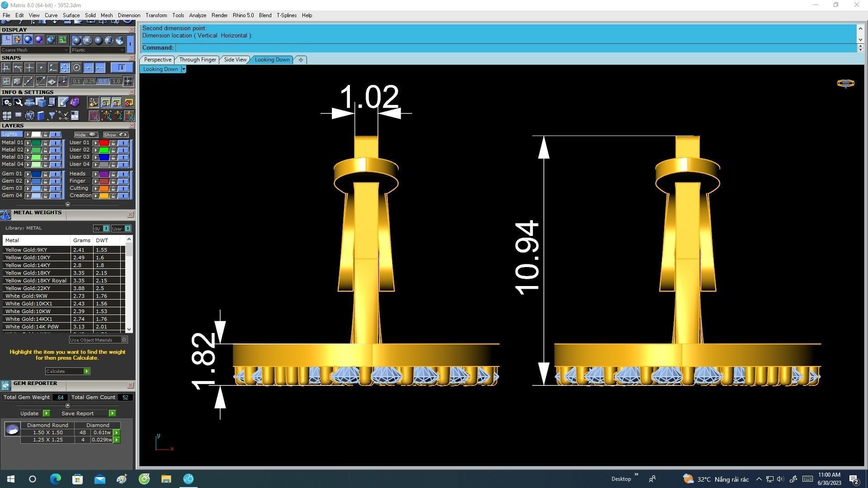Click the blue book icon in Info & Settings
The height and width of the screenshot is (488, 868).
[x=41, y=116]
